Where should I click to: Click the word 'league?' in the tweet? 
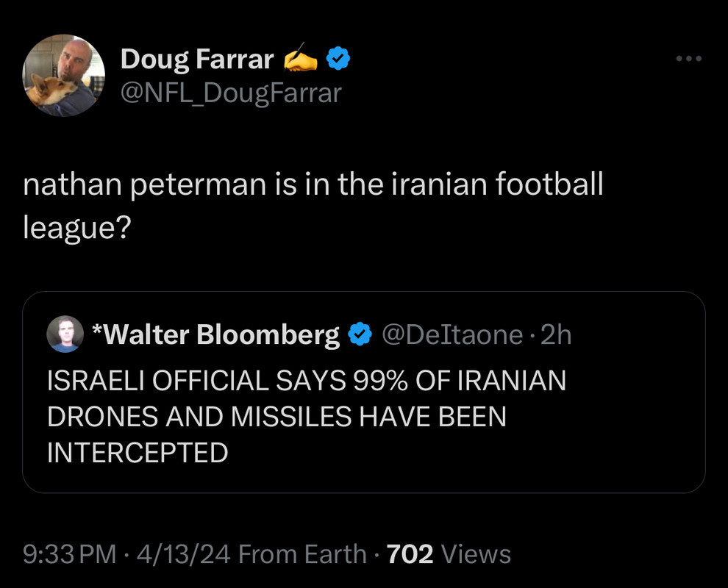(76, 228)
